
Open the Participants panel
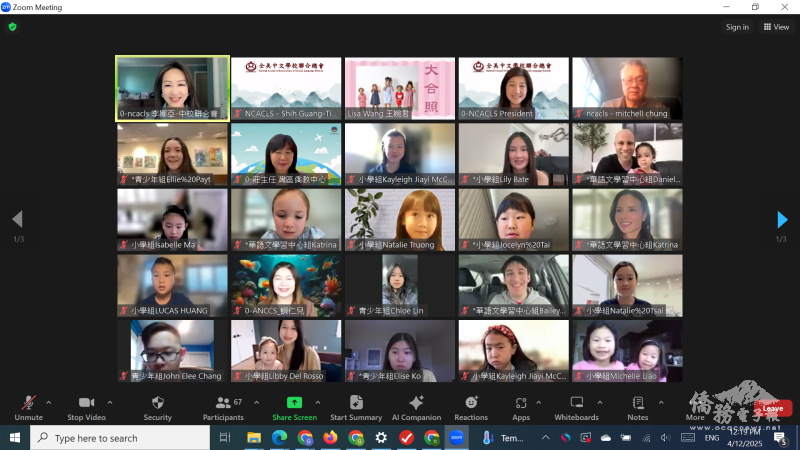coord(223,406)
